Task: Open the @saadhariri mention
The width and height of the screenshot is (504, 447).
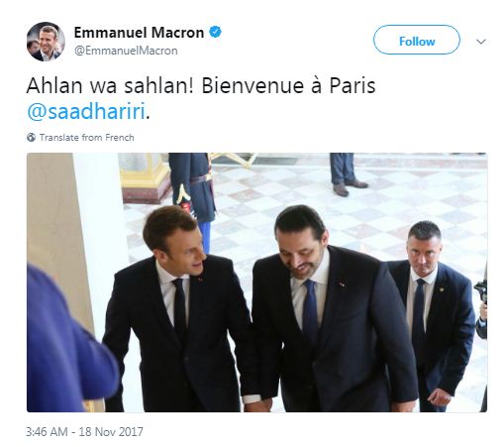Action: [86, 111]
